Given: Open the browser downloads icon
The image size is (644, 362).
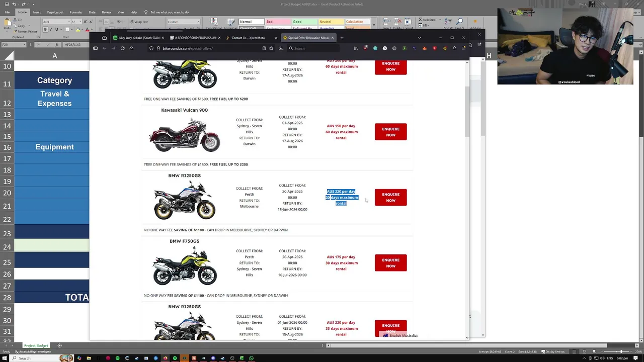Looking at the screenshot, I should [281, 48].
